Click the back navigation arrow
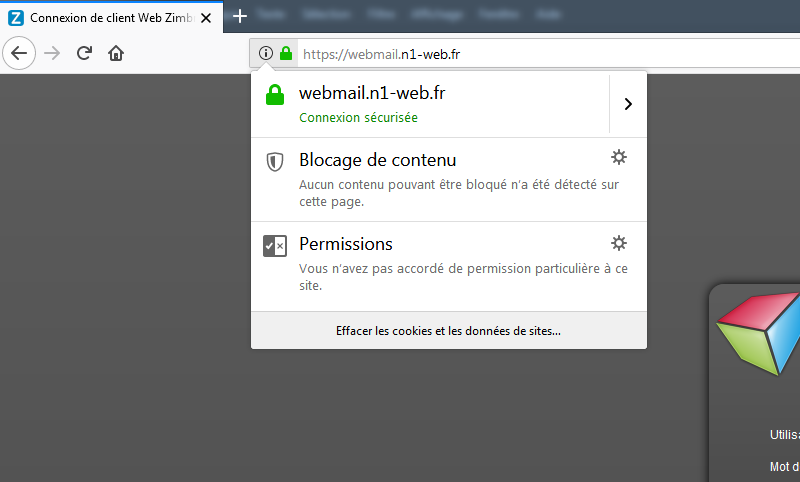Image resolution: width=800 pixels, height=482 pixels. tap(19, 53)
